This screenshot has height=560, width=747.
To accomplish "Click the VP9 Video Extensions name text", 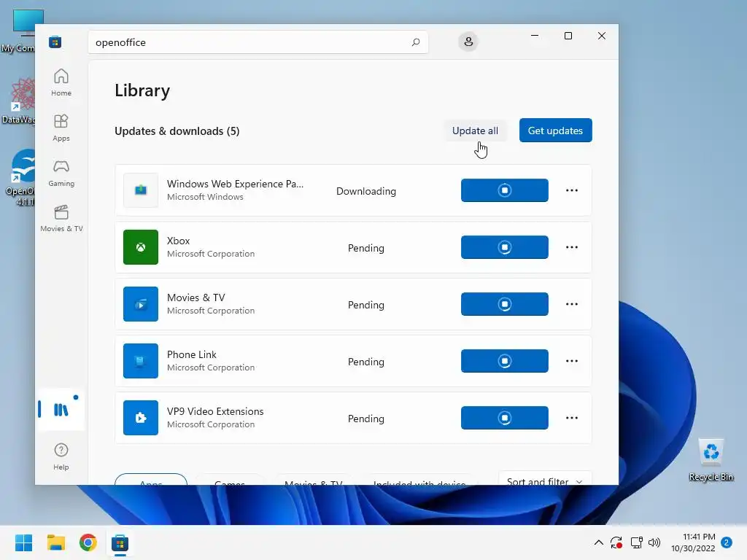I will coord(215,411).
